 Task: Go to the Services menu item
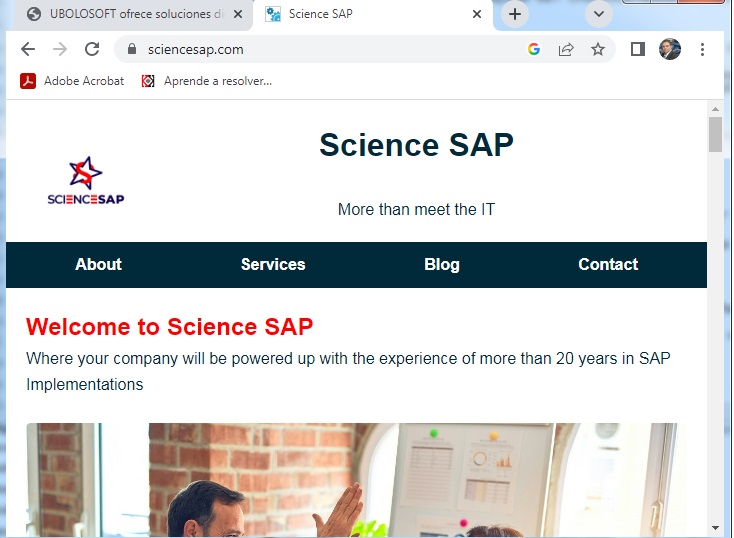tap(273, 264)
